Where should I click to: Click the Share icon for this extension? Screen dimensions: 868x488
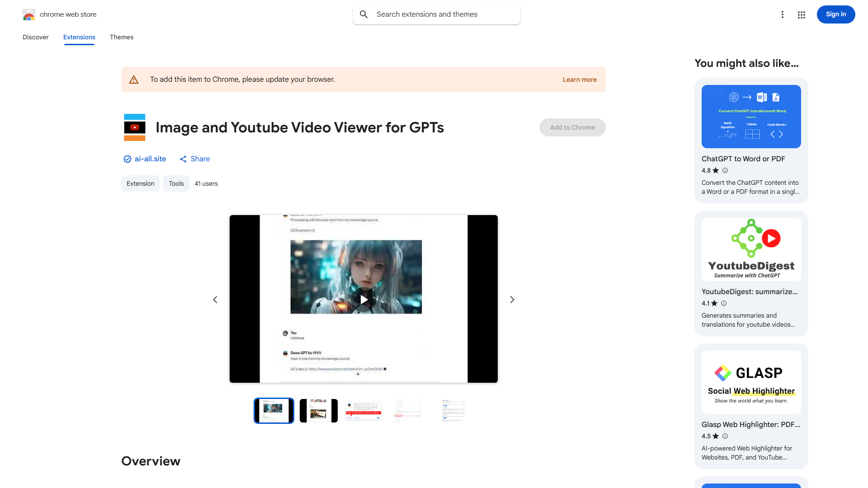(183, 159)
